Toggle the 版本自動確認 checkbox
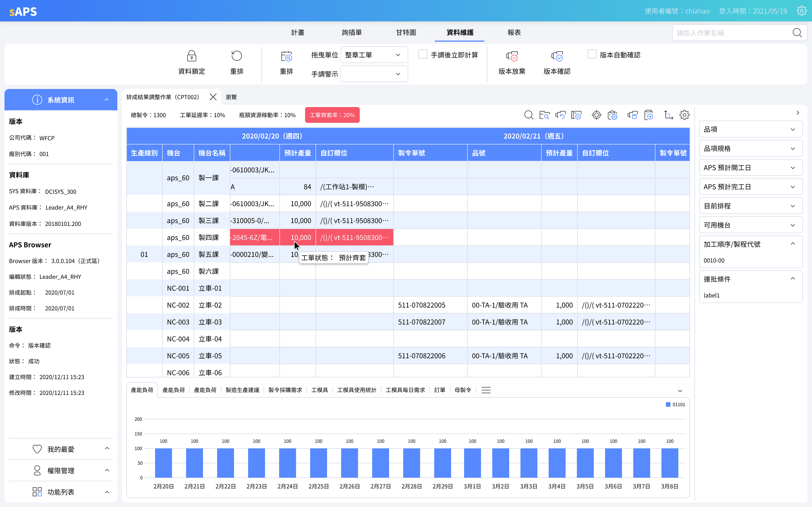 (592, 54)
